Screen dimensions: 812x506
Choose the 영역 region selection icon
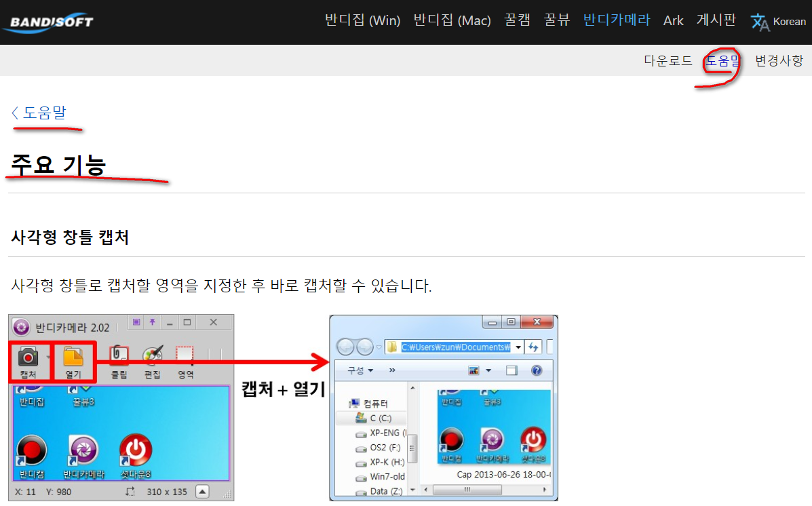(x=185, y=355)
